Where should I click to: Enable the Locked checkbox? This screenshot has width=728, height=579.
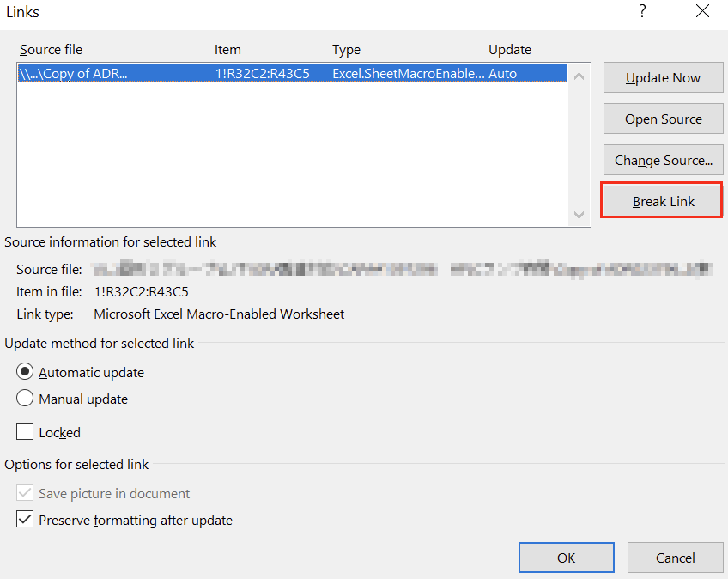[x=26, y=432]
